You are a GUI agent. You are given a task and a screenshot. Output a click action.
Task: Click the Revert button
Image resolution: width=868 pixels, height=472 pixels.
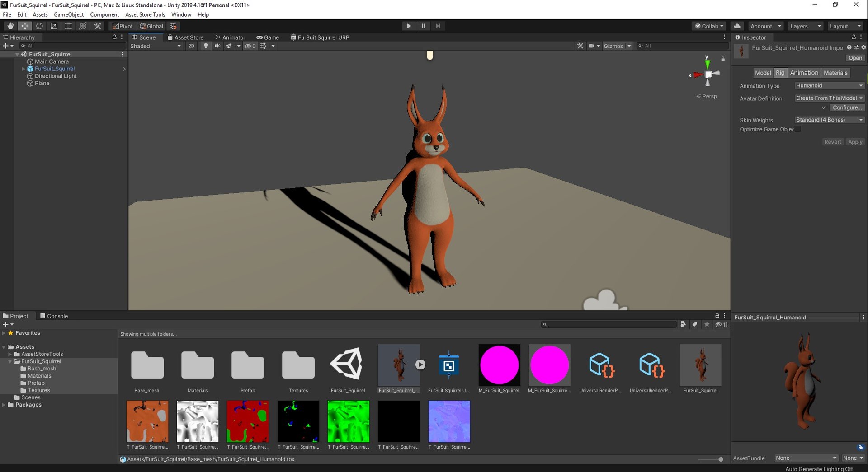832,142
